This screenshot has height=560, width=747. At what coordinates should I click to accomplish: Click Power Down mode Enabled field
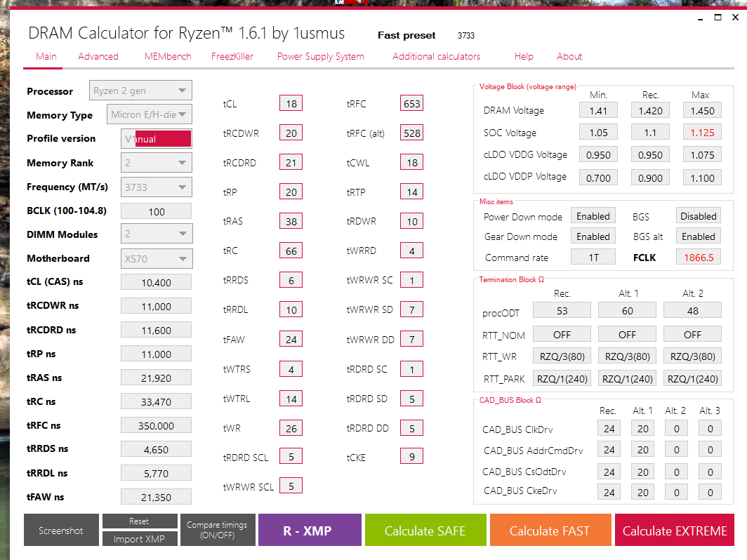click(x=593, y=216)
